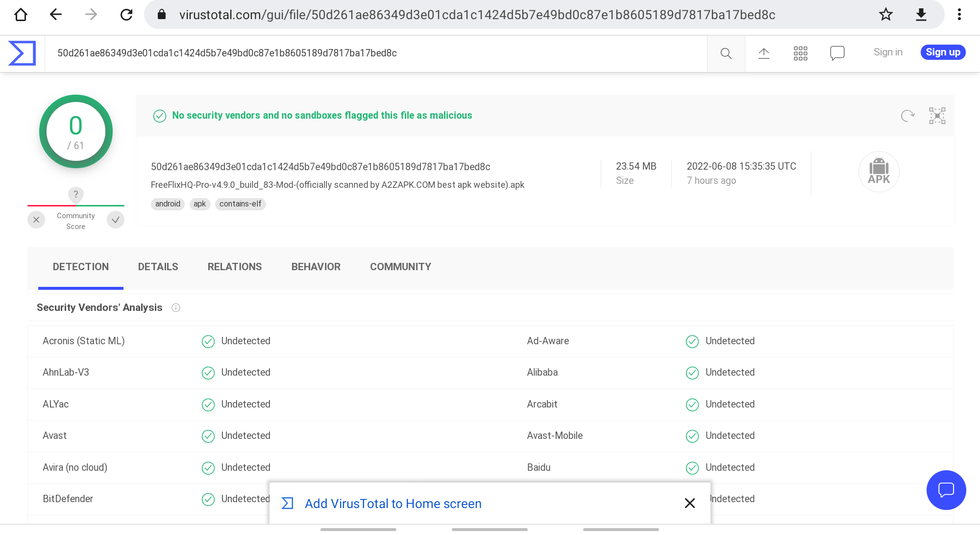This screenshot has height=535, width=980.
Task: Dismiss the Add to Home screen banner
Action: coord(689,503)
